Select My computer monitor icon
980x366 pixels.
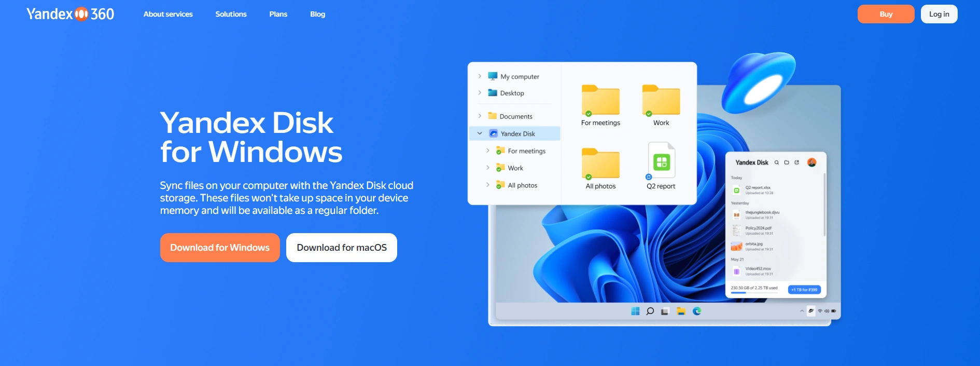click(x=493, y=76)
